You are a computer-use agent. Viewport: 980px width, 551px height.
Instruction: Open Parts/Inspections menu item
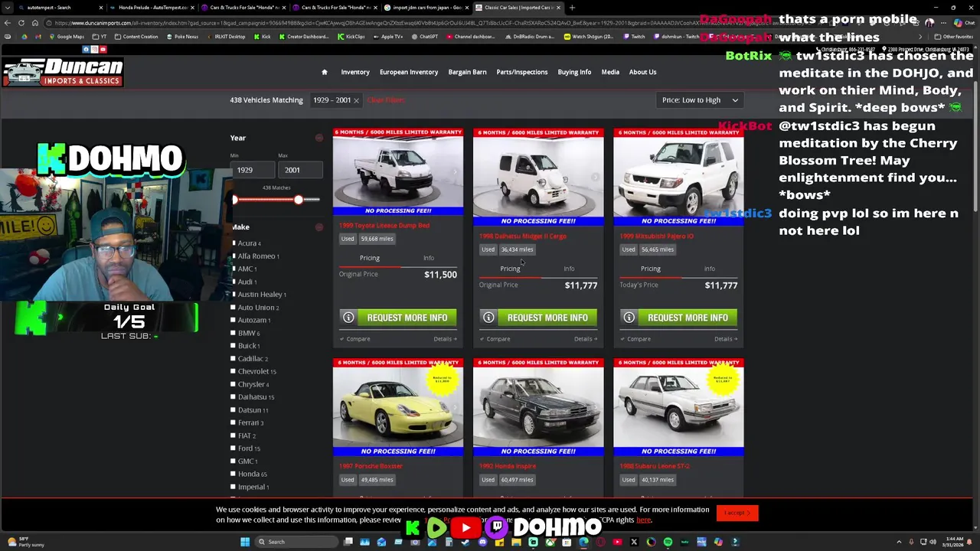tap(522, 72)
